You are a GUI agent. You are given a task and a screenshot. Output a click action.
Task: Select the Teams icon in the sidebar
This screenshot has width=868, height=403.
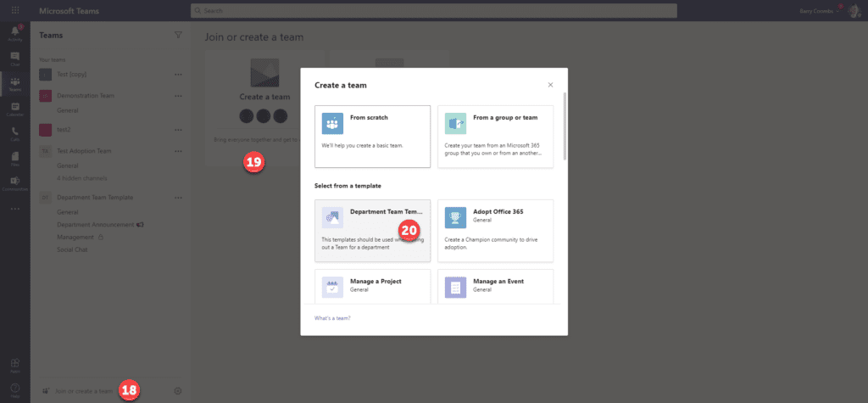(x=15, y=84)
